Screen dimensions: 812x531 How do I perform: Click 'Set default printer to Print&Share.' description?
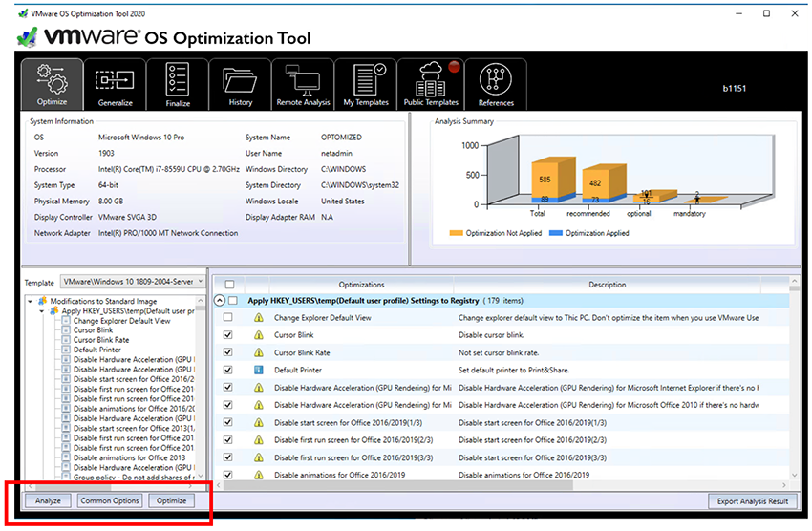[514, 370]
